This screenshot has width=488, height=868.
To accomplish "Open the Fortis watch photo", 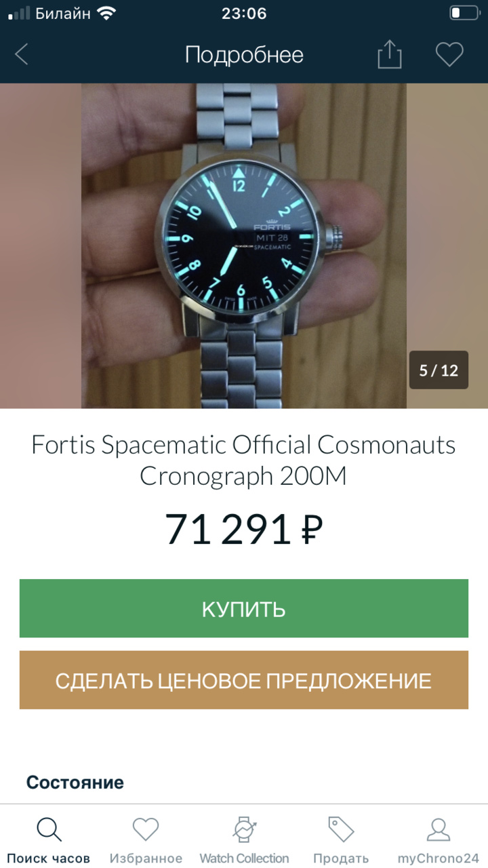I will coord(244,245).
